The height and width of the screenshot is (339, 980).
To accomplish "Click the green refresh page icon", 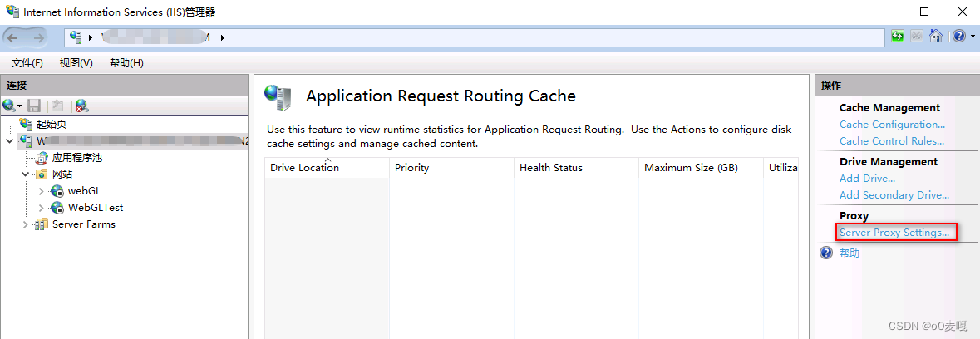I will (898, 37).
